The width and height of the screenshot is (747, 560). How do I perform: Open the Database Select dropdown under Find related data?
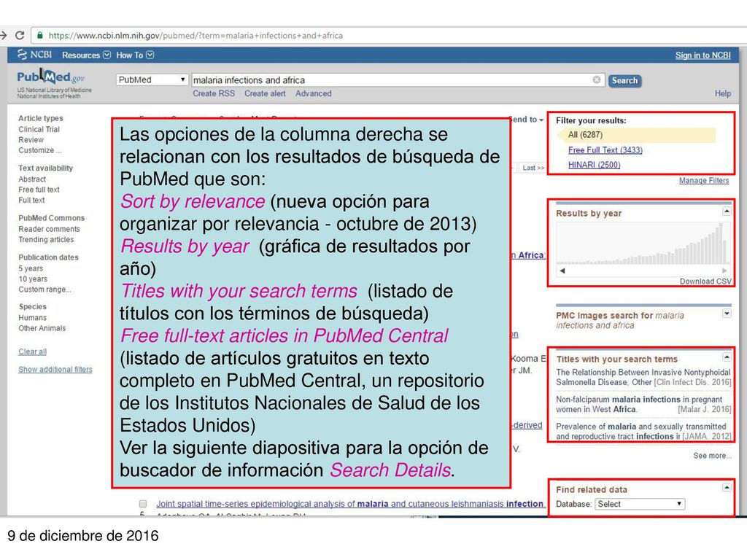(640, 504)
